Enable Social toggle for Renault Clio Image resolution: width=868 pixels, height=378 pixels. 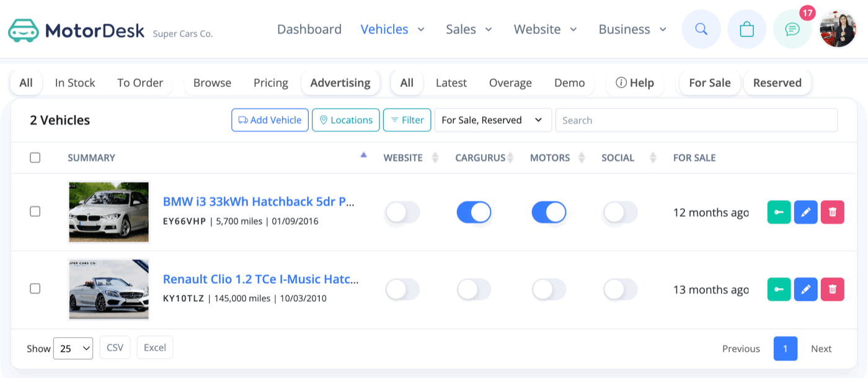pyautogui.click(x=620, y=289)
